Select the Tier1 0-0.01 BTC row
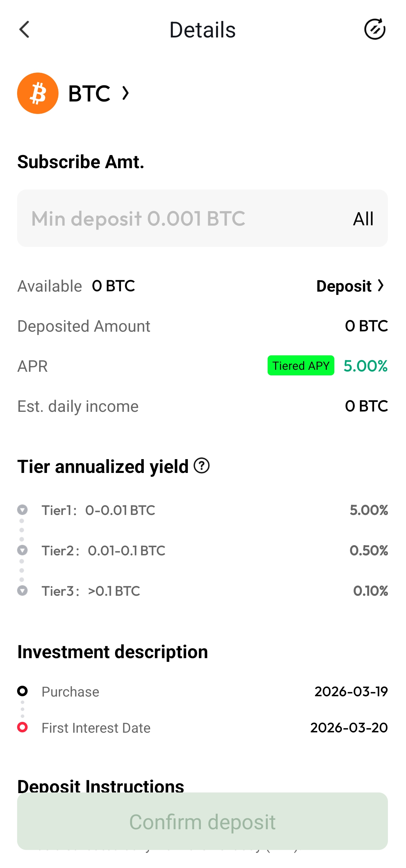Screen dimensions: 406x868 pyautogui.click(x=202, y=510)
